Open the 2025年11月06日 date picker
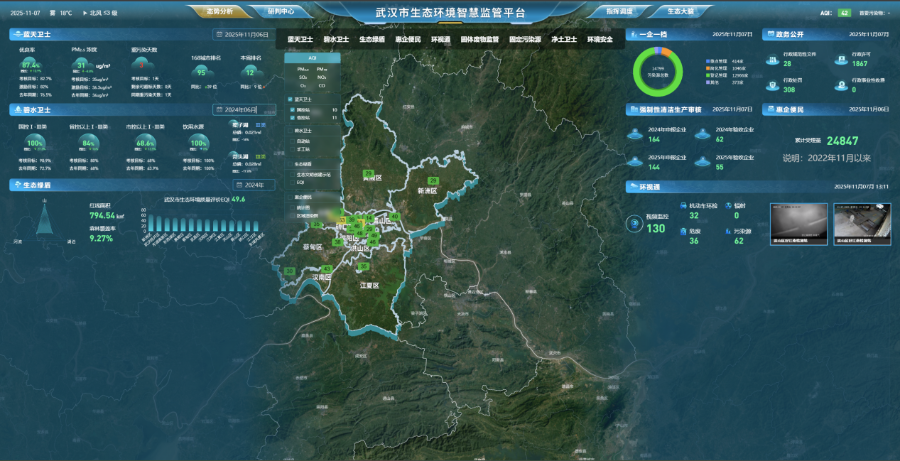900x461 pixels. [242, 35]
